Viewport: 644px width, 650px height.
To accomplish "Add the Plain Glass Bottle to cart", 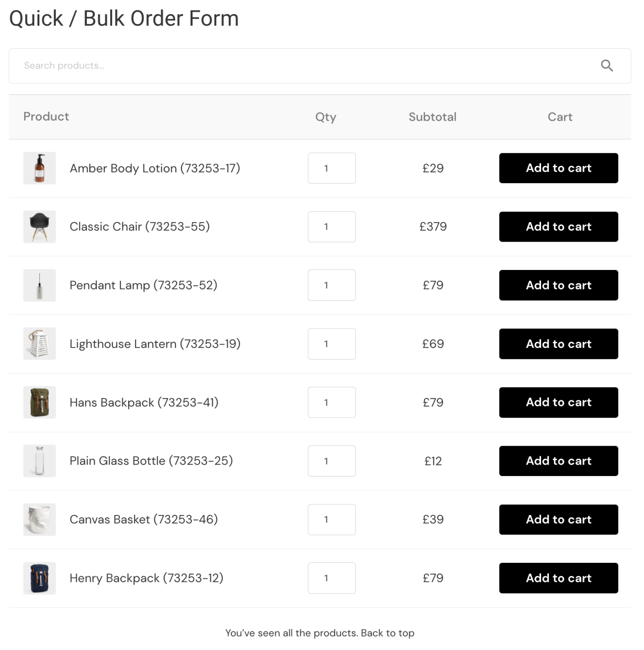I will [558, 461].
